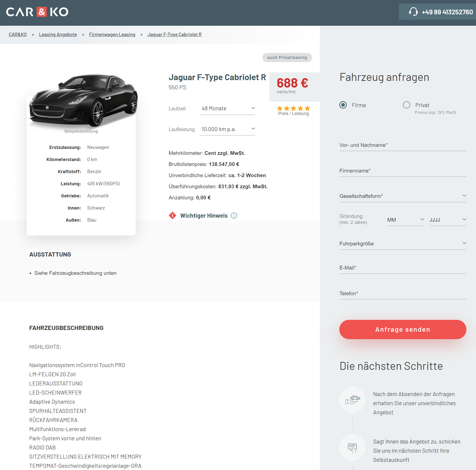Open the Gründung JJJJ year dropdown
This screenshot has width=476, height=470.
coord(448,220)
